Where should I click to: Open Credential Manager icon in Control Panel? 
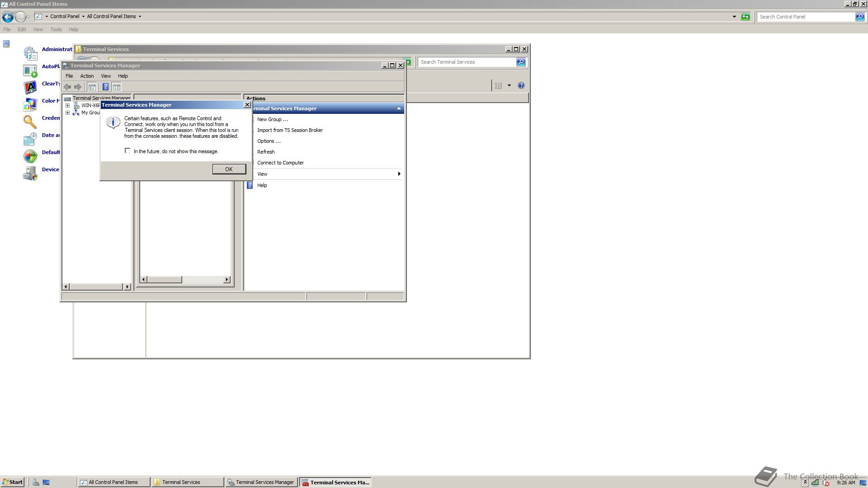(30, 122)
